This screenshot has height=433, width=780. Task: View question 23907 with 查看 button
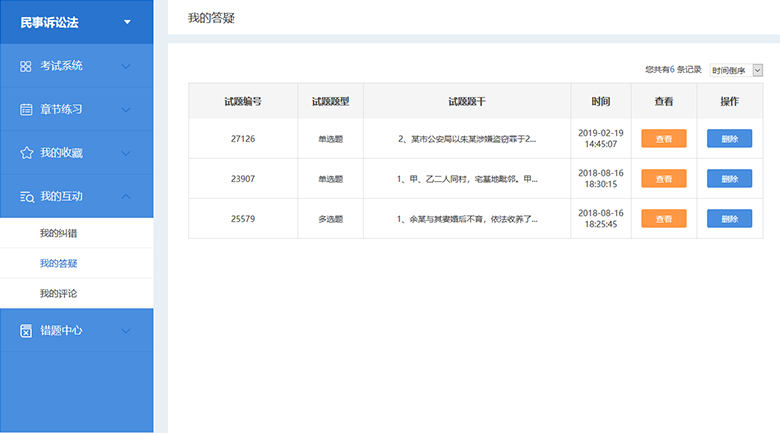[x=664, y=179]
